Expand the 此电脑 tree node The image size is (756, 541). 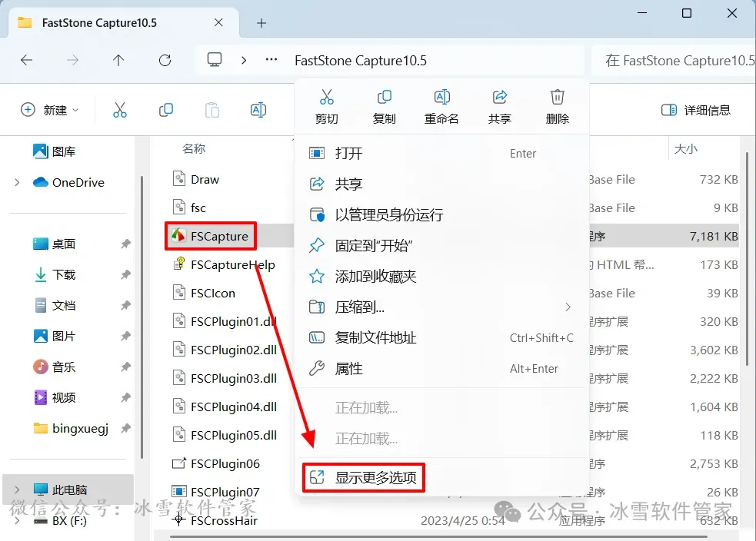17,490
